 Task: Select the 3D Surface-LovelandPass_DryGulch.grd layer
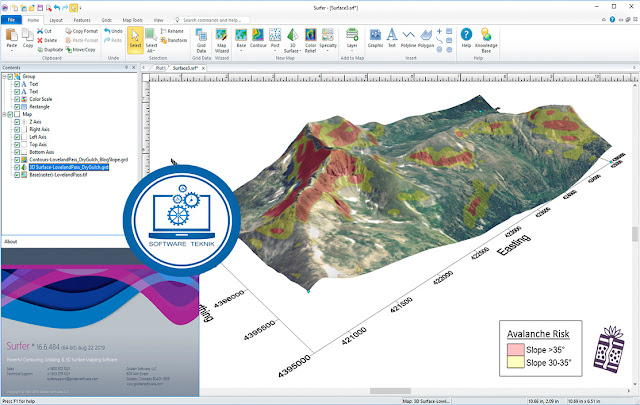coord(69,167)
